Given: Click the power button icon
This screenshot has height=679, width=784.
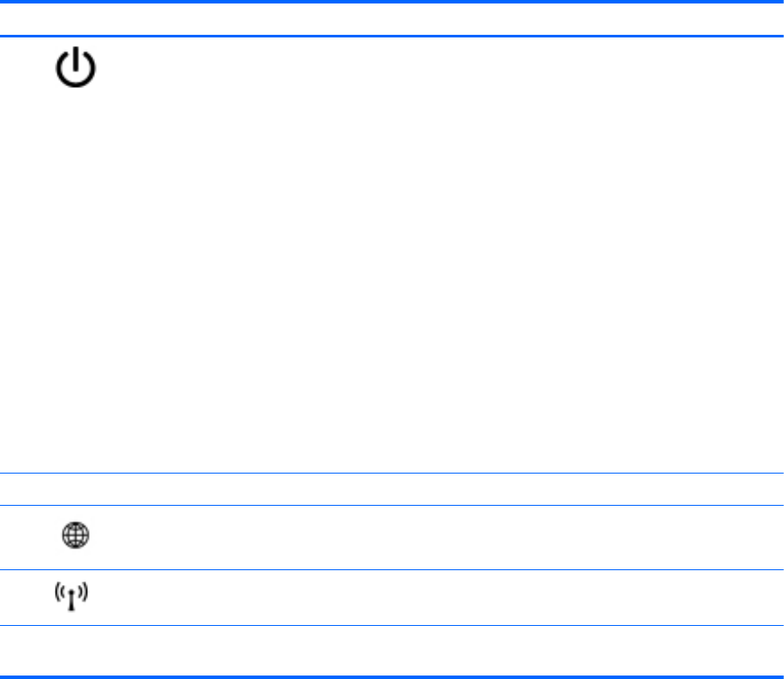Looking at the screenshot, I should click(x=77, y=66).
